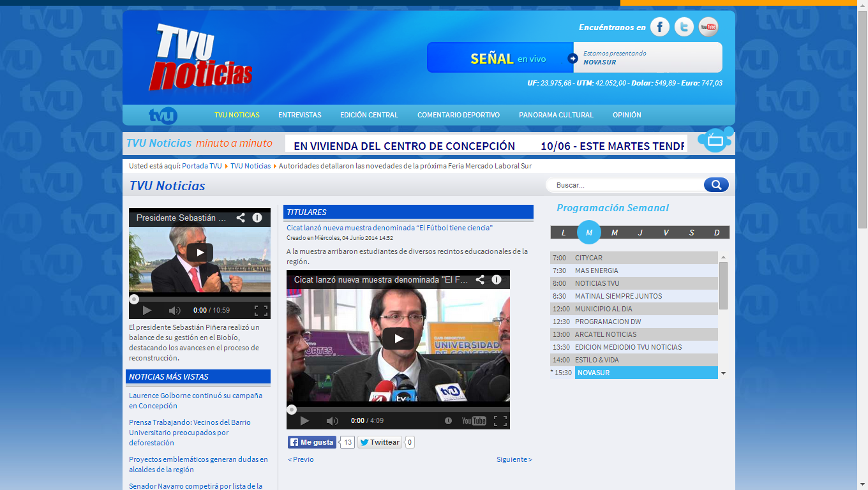Image resolution: width=868 pixels, height=490 pixels.
Task: Open ENTREVISTAS menu item
Action: tap(300, 115)
